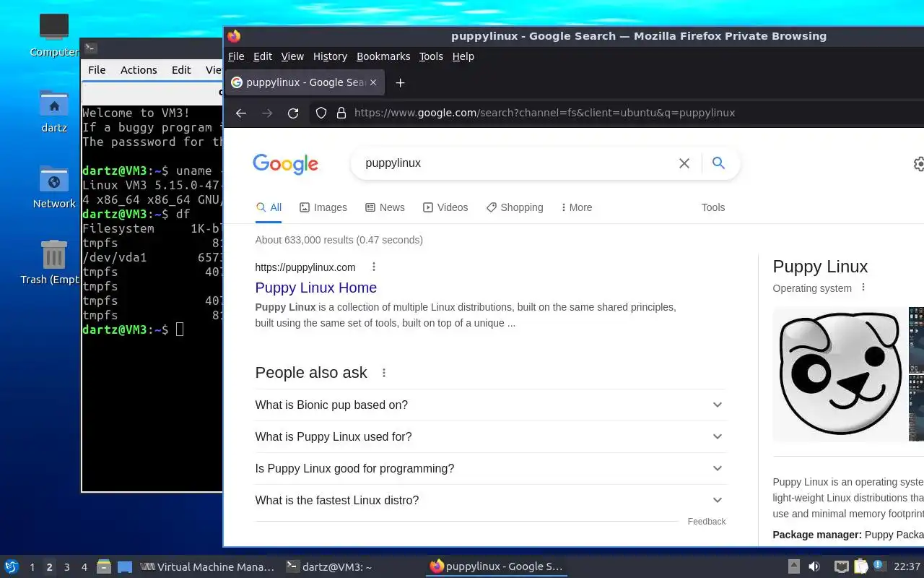Viewport: 924px width, 578px height.
Task: Click the dartz home folder desktop icon
Action: point(54,111)
